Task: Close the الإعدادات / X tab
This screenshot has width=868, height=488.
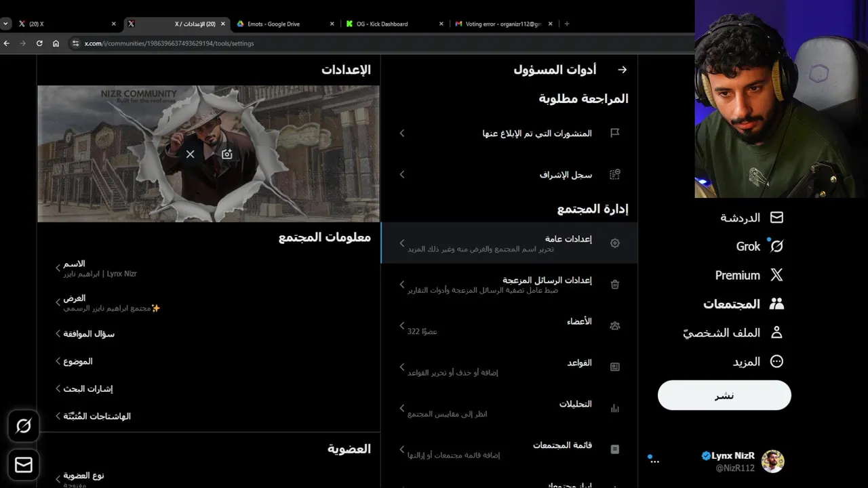Action: click(x=223, y=24)
